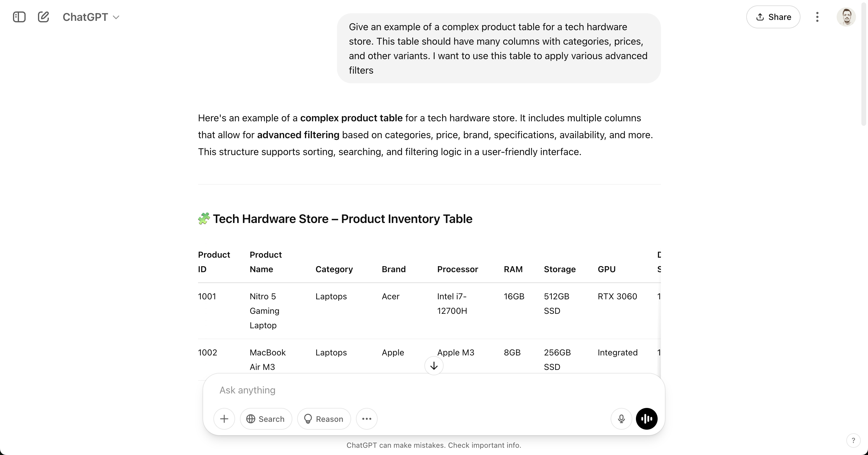
Task: Click the Ask anything message field
Action: pos(404,390)
